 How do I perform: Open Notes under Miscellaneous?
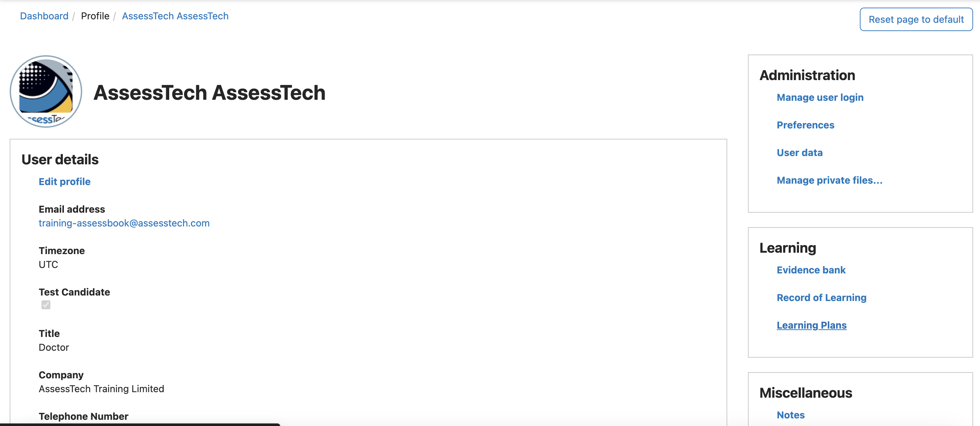(790, 415)
